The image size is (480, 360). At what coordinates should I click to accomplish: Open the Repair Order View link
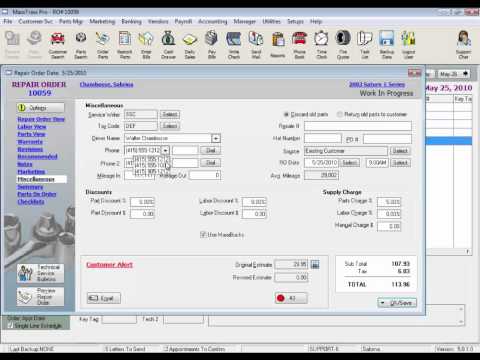[41, 119]
